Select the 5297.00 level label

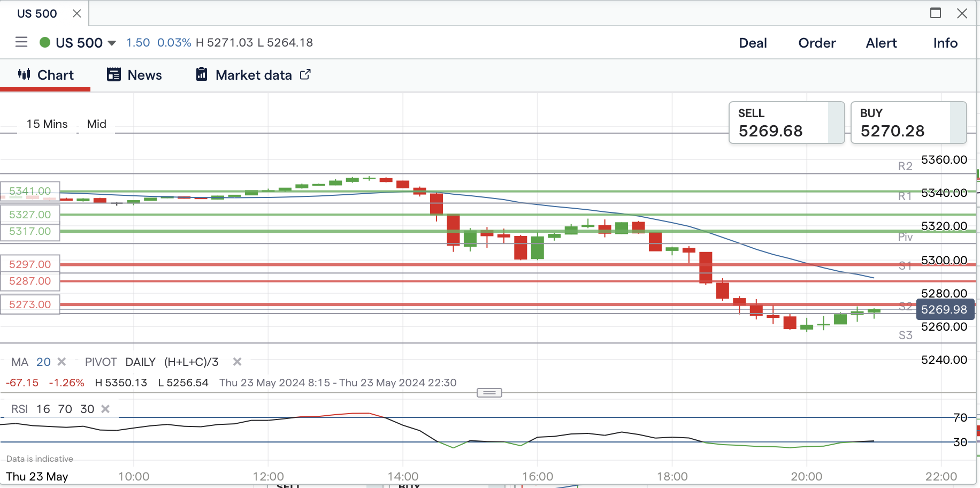30,264
